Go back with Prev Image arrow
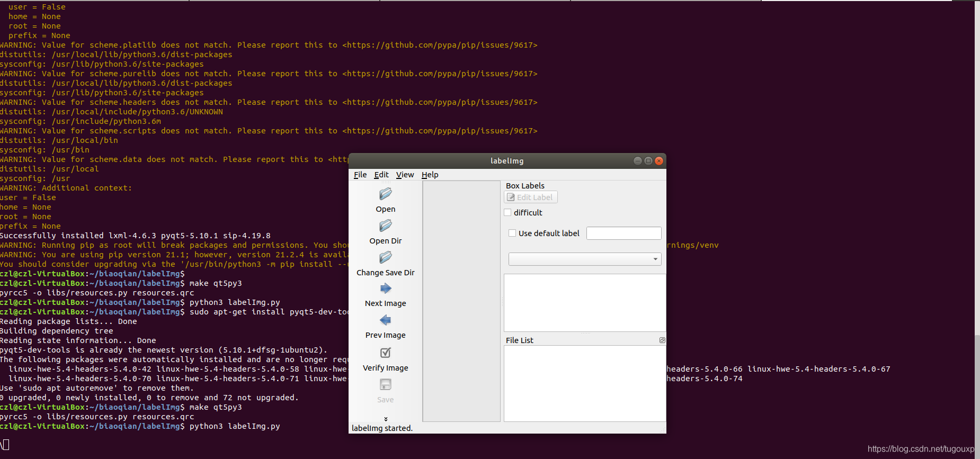980x459 pixels. 386,320
